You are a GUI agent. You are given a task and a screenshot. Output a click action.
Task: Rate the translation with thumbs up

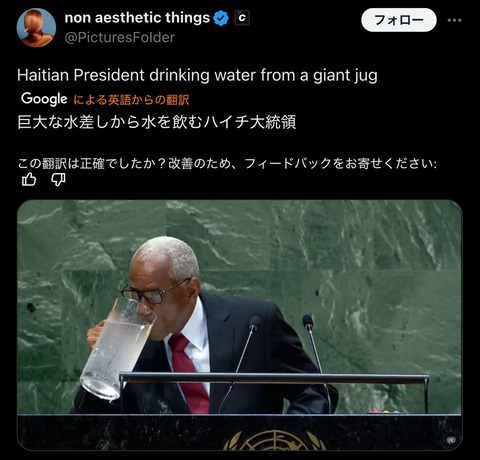[29, 180]
